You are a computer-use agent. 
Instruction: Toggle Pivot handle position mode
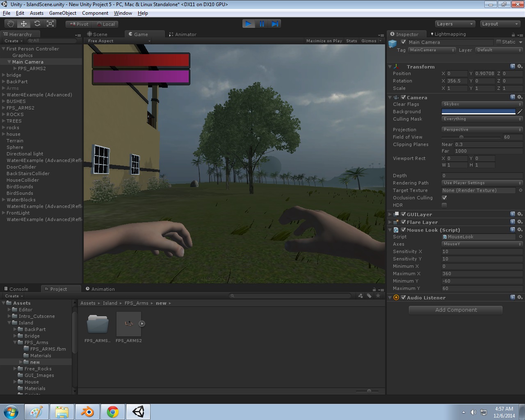[79, 24]
